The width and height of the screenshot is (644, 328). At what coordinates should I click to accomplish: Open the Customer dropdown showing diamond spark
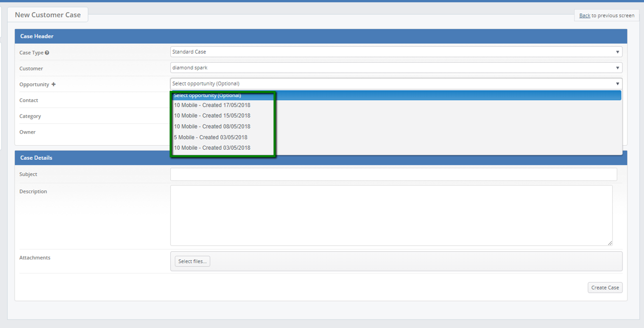396,68
